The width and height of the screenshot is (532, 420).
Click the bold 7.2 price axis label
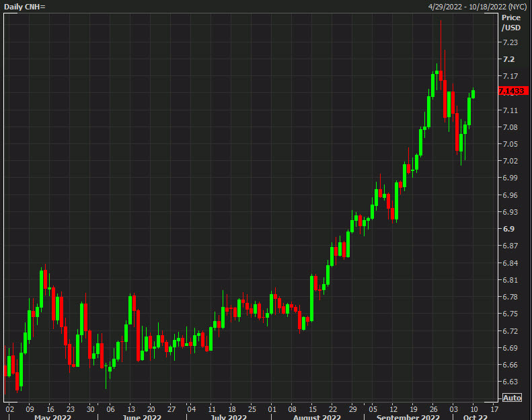point(508,59)
